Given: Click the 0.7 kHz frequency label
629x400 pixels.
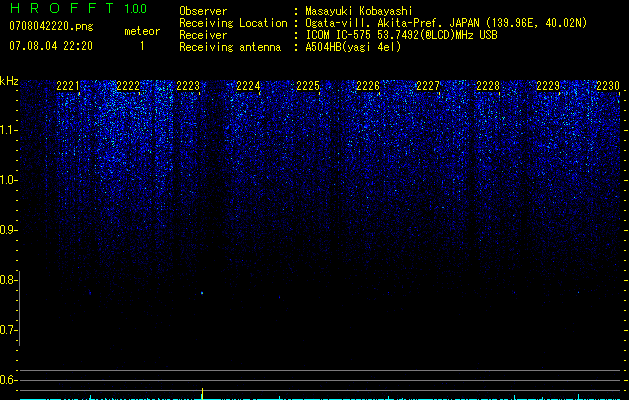Looking at the screenshot, I should (x=8, y=330).
